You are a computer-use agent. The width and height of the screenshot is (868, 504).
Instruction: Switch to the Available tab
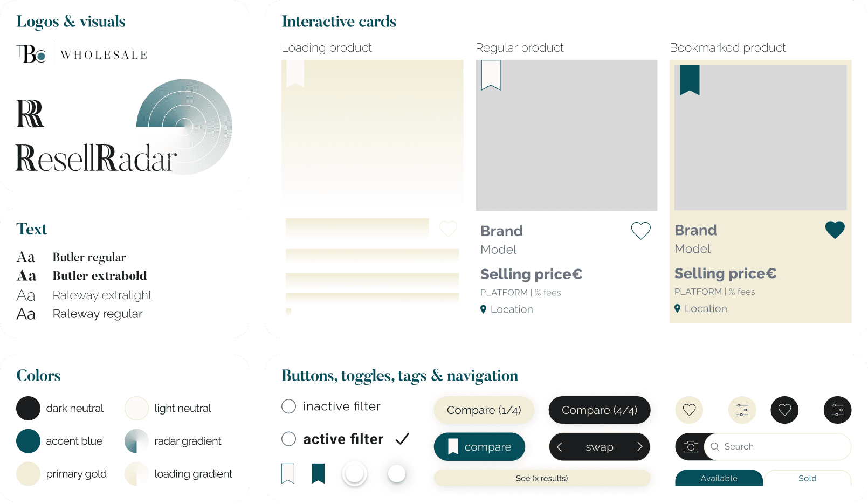click(719, 478)
